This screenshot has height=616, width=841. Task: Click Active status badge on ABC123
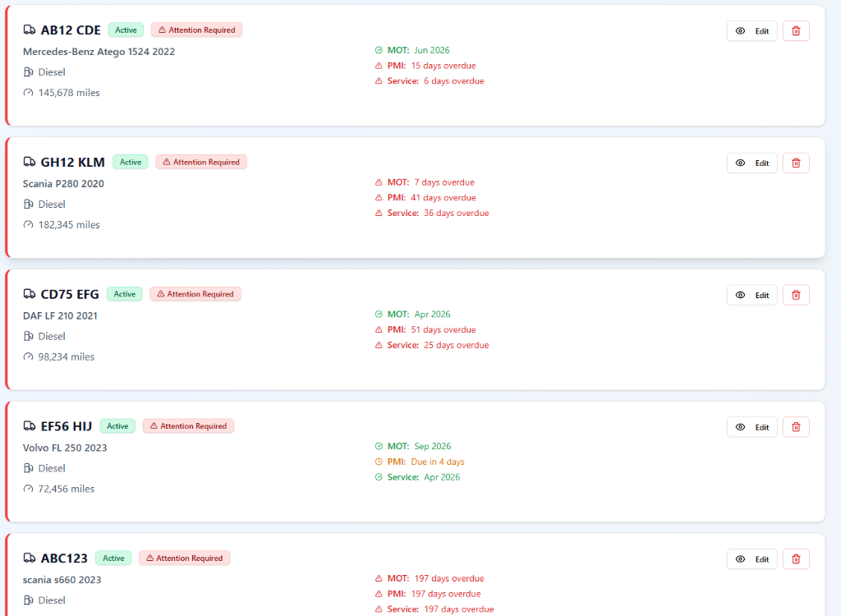pos(113,558)
